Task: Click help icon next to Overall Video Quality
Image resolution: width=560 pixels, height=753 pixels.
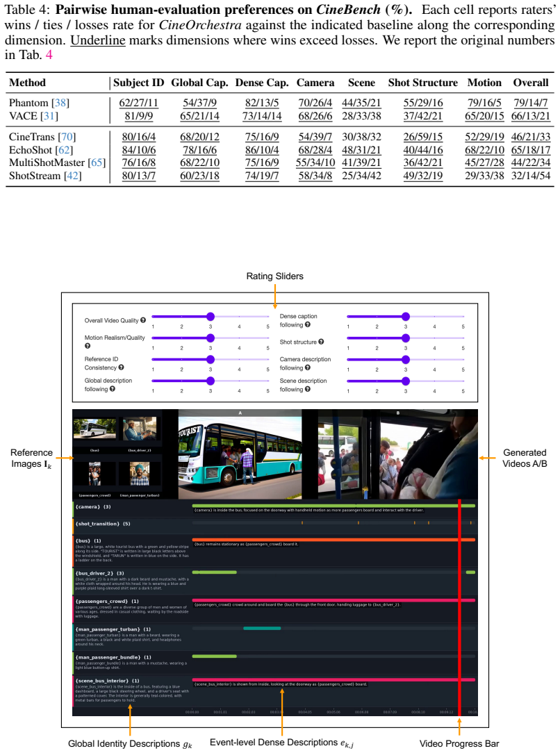Action: click(x=143, y=320)
